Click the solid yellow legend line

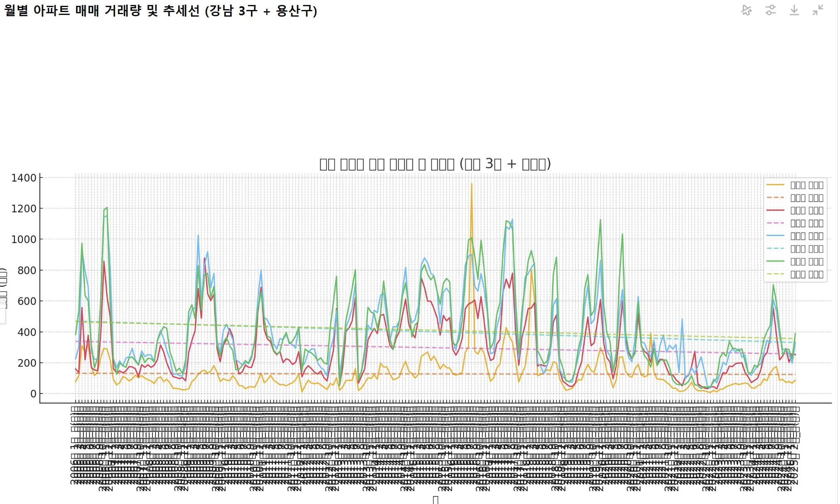coord(775,185)
